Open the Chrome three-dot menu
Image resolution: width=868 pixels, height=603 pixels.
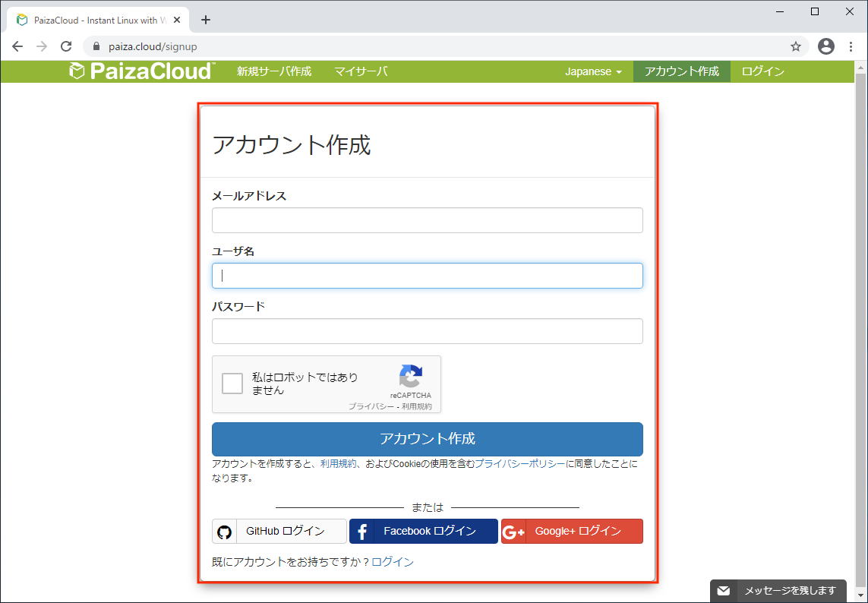click(x=851, y=46)
